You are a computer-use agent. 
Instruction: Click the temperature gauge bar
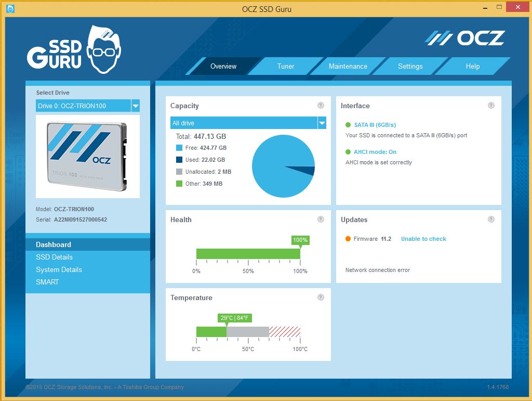coord(248,332)
